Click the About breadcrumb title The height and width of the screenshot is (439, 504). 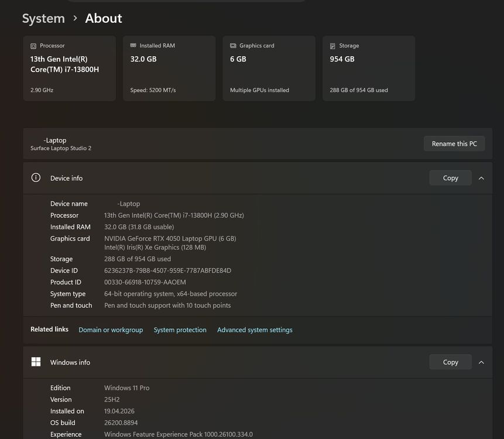pos(104,18)
